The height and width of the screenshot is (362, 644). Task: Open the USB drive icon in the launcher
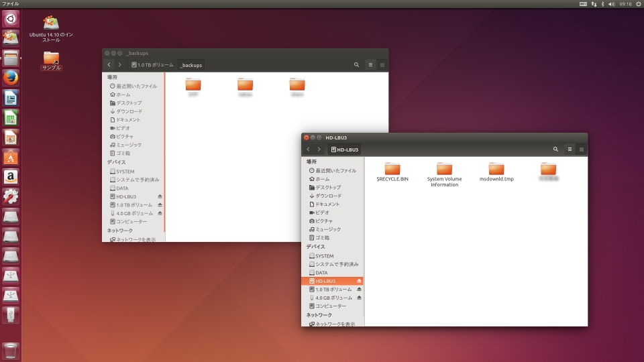tap(11, 315)
